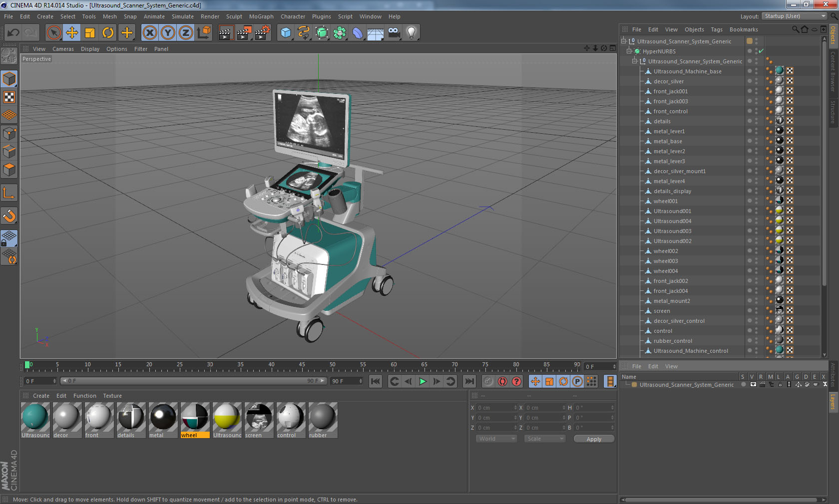The image size is (839, 504).
Task: Click frame 45 on the timeline ruler
Action: click(x=302, y=365)
